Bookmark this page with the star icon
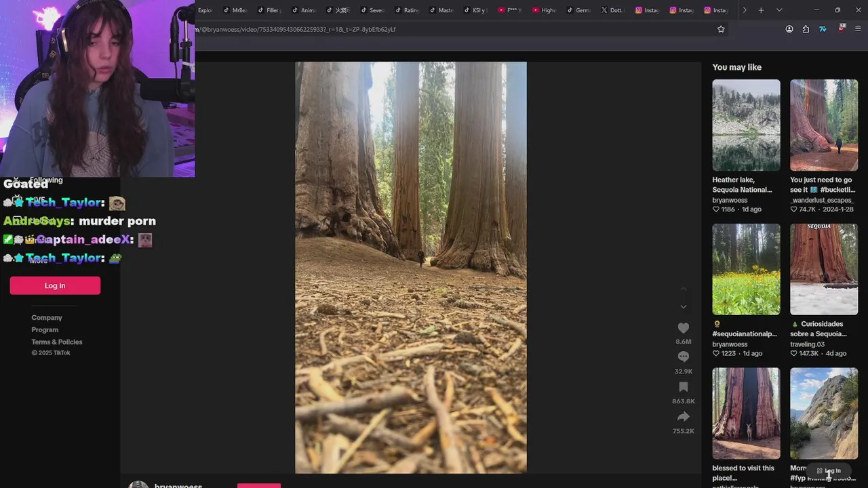This screenshot has width=868, height=488. pos(721,29)
